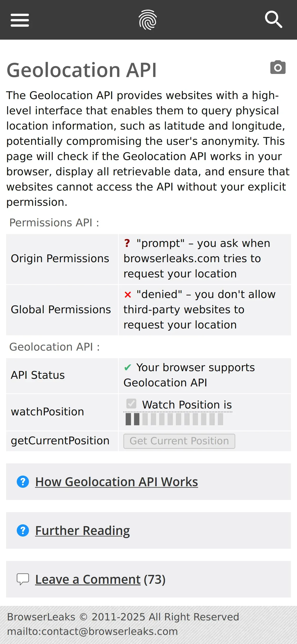
Task: Open the hamburger navigation menu
Action: pyautogui.click(x=20, y=20)
